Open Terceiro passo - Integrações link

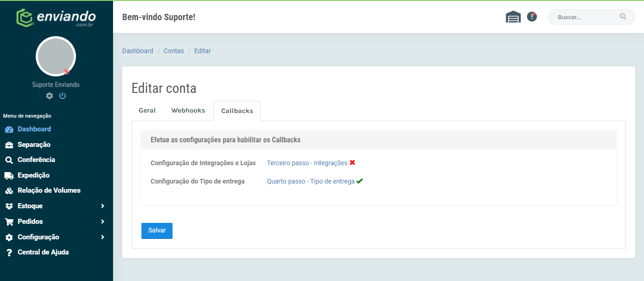[x=307, y=163]
